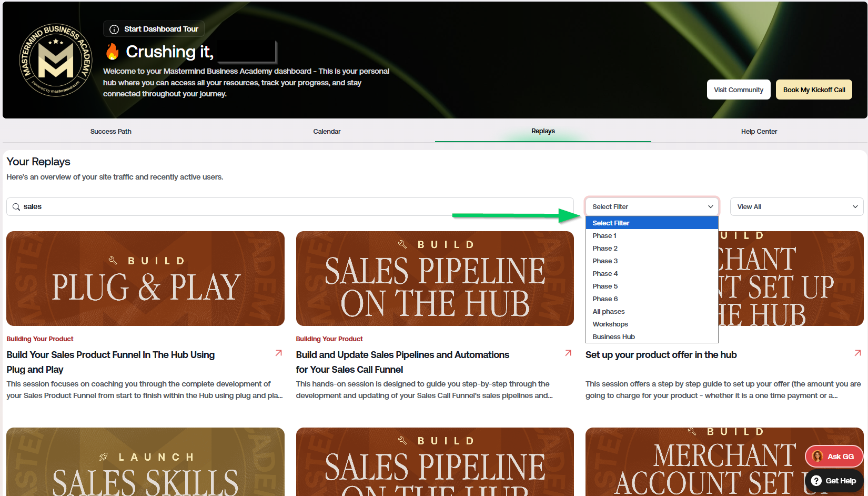The image size is (868, 496).
Task: Open the Plug & Play replay thumbnail
Action: coord(145,279)
